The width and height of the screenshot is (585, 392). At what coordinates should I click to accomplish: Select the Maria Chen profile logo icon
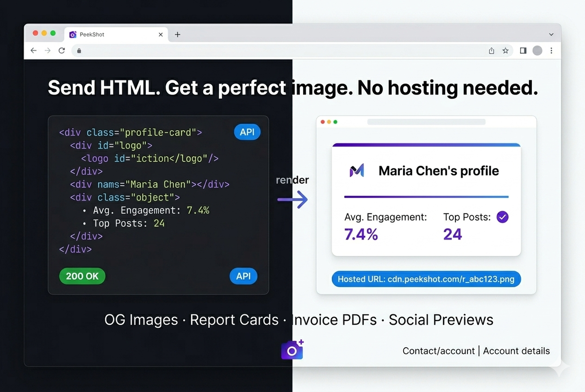pyautogui.click(x=356, y=170)
